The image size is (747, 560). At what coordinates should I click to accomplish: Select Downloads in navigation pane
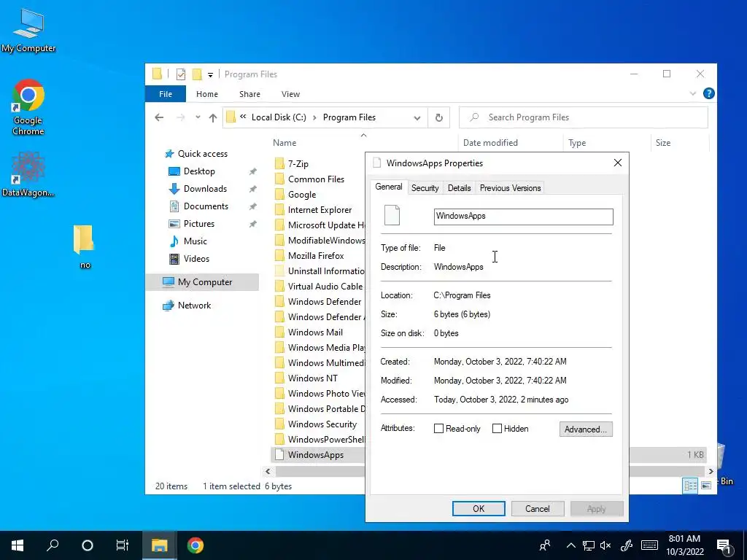(x=205, y=189)
